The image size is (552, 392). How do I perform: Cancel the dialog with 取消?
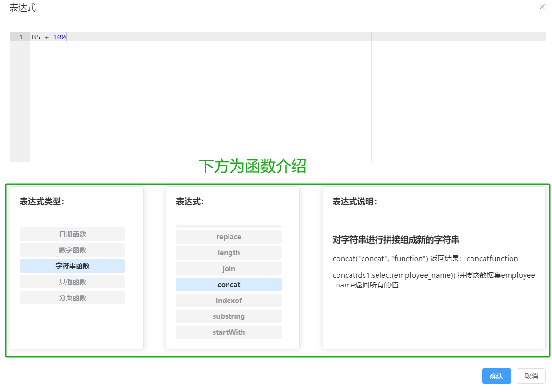coord(531,376)
